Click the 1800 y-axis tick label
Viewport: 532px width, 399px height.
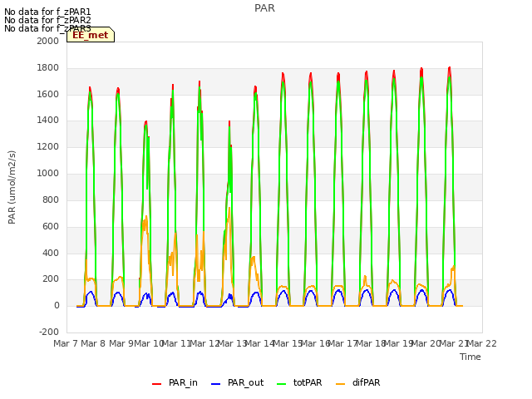48,68
